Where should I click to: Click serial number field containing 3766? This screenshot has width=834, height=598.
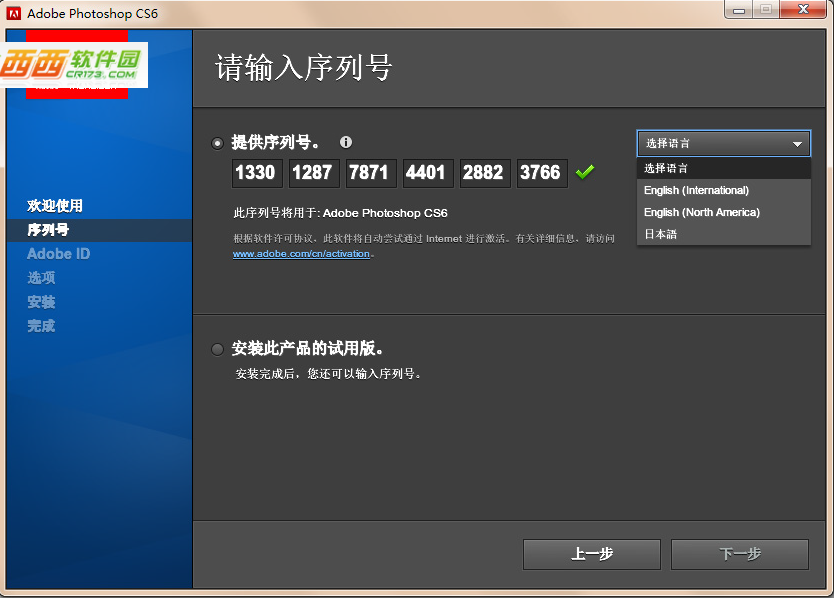click(543, 173)
